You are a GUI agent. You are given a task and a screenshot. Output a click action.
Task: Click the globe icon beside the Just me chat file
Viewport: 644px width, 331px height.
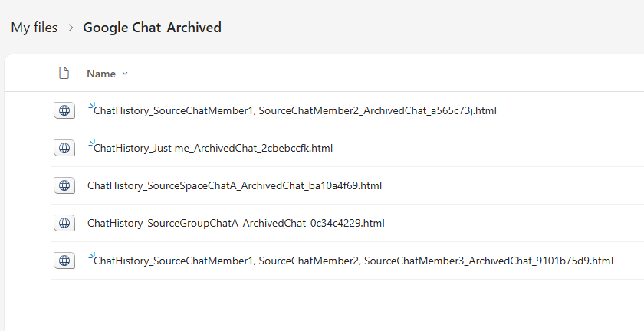(64, 148)
